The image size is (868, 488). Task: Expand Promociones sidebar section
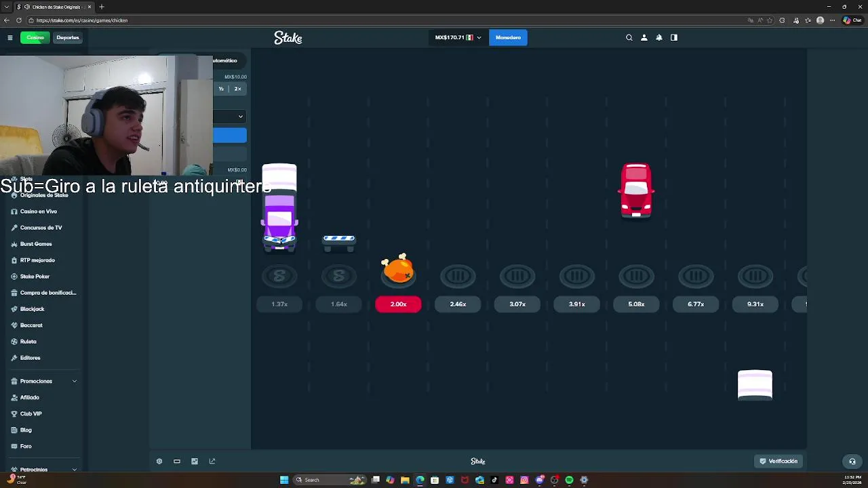tap(44, 381)
